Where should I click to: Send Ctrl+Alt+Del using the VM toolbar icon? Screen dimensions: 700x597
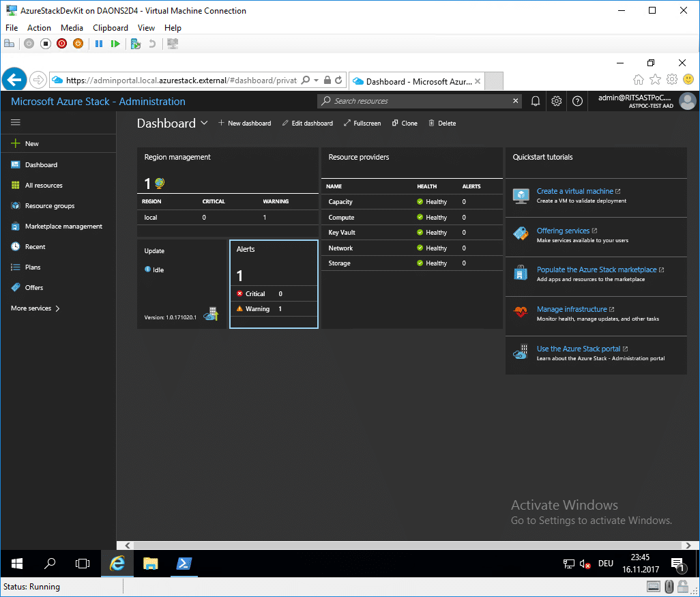point(9,44)
